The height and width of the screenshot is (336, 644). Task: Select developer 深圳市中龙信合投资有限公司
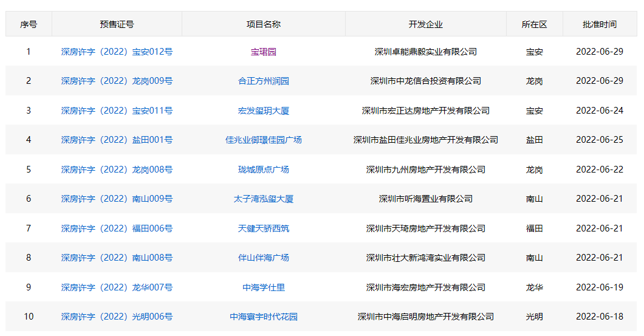(x=425, y=81)
